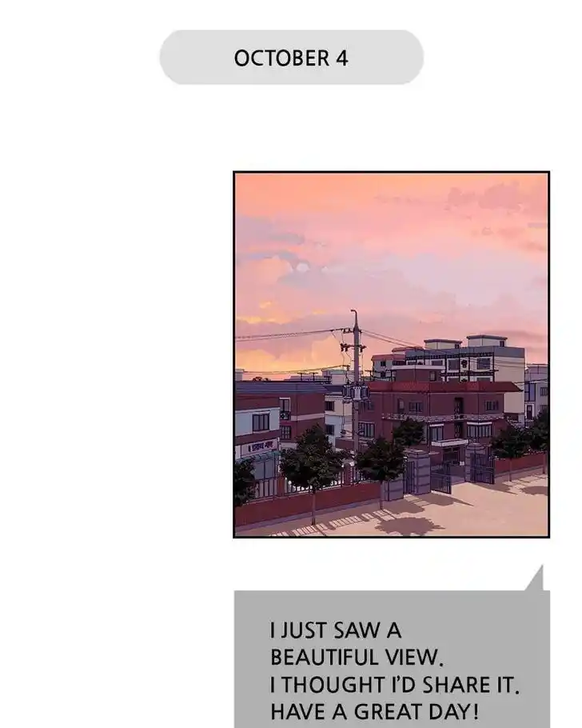This screenshot has width=582, height=728.
Task: Open the shared sunset photo
Action: [391, 354]
